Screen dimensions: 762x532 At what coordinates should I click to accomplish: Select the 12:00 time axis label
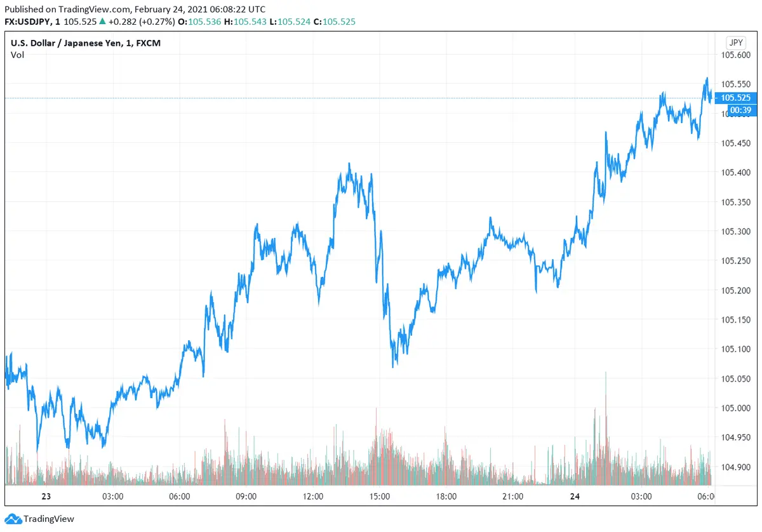point(312,496)
